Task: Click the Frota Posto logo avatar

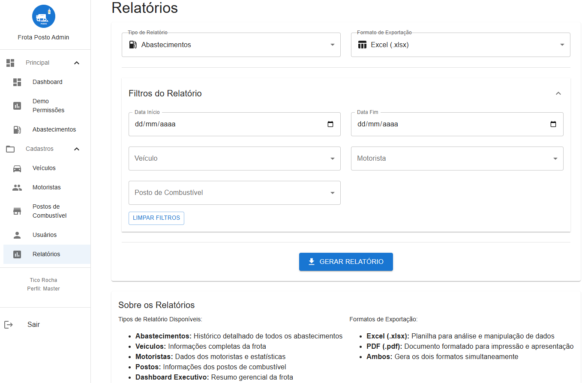Action: pos(43,16)
